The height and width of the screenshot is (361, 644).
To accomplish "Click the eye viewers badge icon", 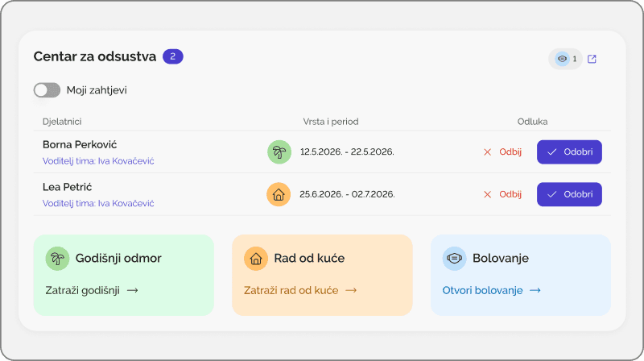I will [562, 59].
